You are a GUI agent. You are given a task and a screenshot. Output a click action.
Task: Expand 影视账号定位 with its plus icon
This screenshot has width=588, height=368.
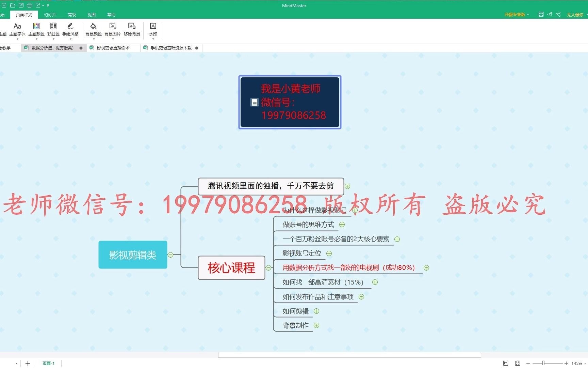329,254
